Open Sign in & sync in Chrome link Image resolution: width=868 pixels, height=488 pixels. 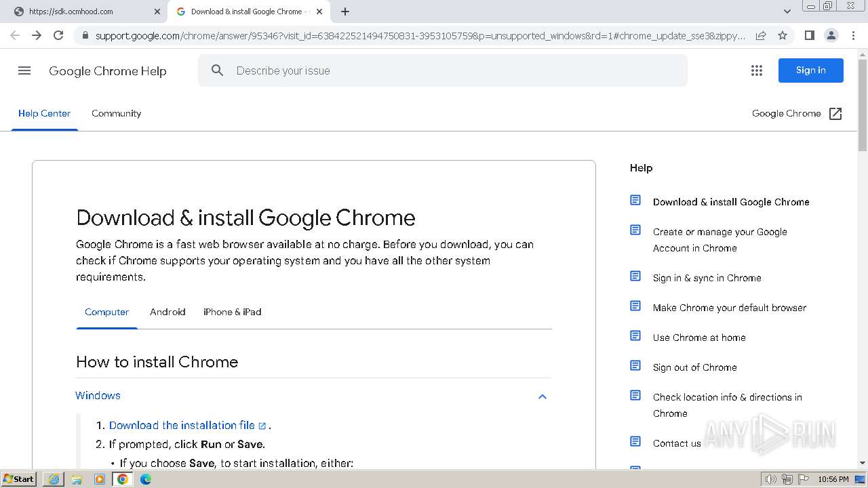[x=707, y=278]
